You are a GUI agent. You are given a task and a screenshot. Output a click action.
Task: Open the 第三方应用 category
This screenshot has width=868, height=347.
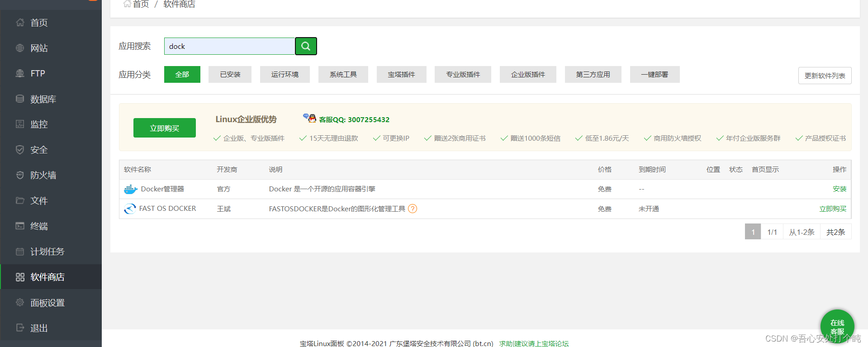pos(593,74)
